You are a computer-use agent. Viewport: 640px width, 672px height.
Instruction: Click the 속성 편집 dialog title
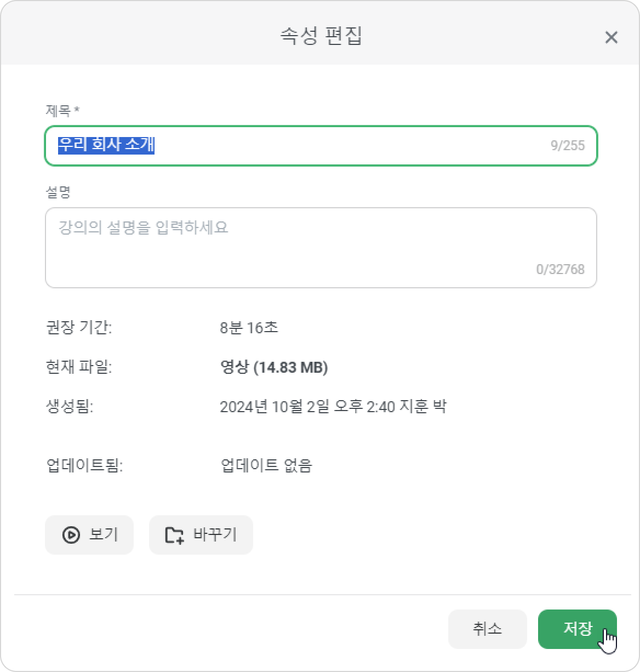[x=321, y=36]
